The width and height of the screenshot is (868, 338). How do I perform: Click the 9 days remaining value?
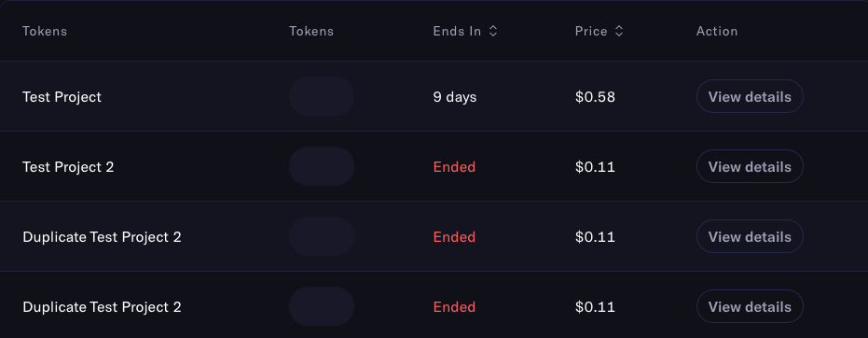[x=454, y=97]
